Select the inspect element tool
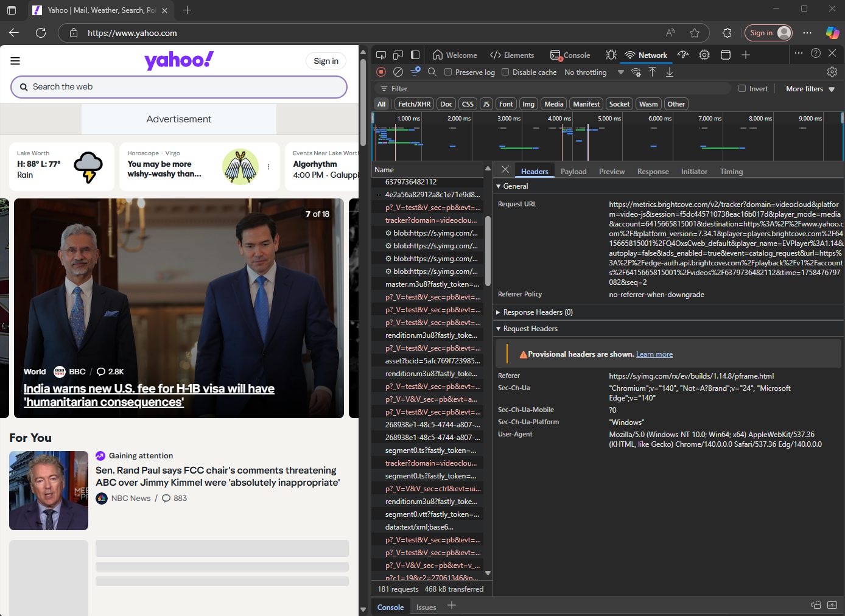 click(381, 54)
